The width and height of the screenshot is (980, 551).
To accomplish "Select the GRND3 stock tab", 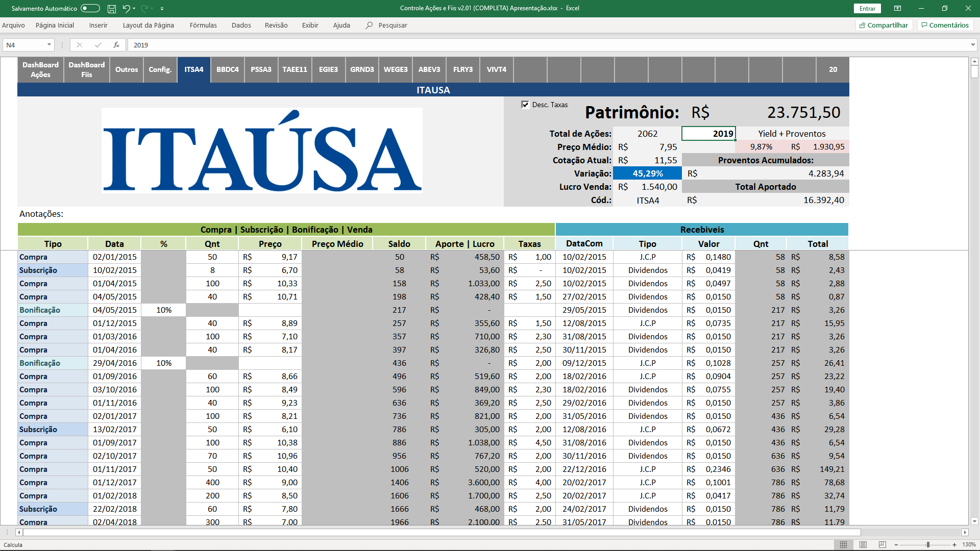I will [362, 69].
